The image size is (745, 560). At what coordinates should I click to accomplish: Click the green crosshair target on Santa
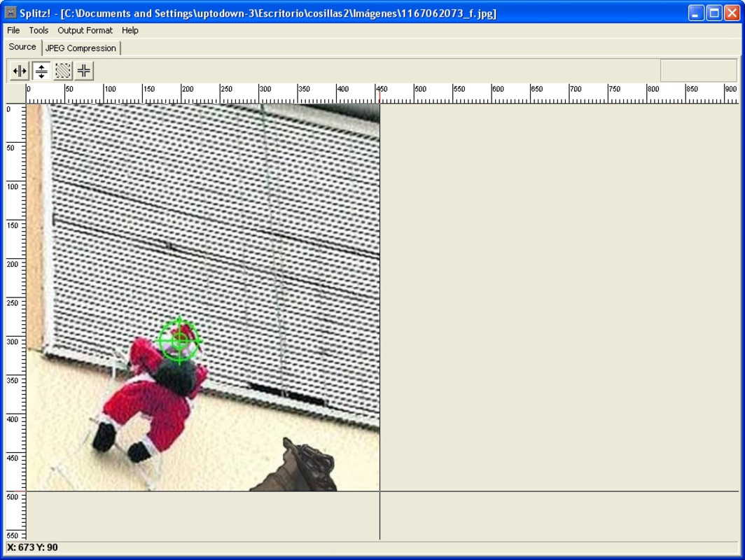[179, 340]
